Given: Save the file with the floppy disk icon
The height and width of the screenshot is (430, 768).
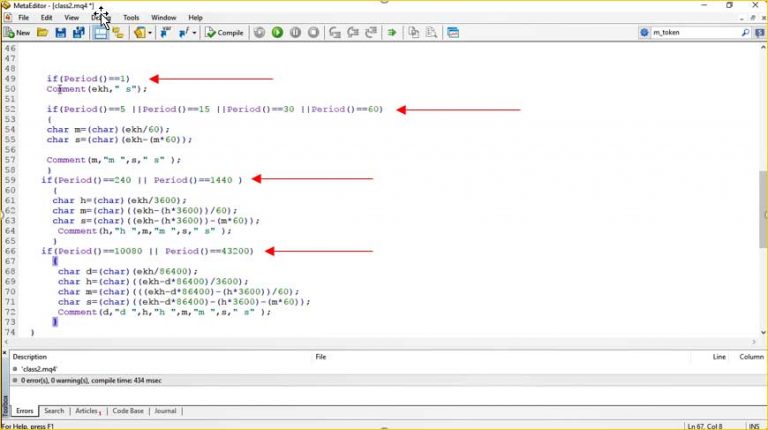Looking at the screenshot, I should click(61, 33).
